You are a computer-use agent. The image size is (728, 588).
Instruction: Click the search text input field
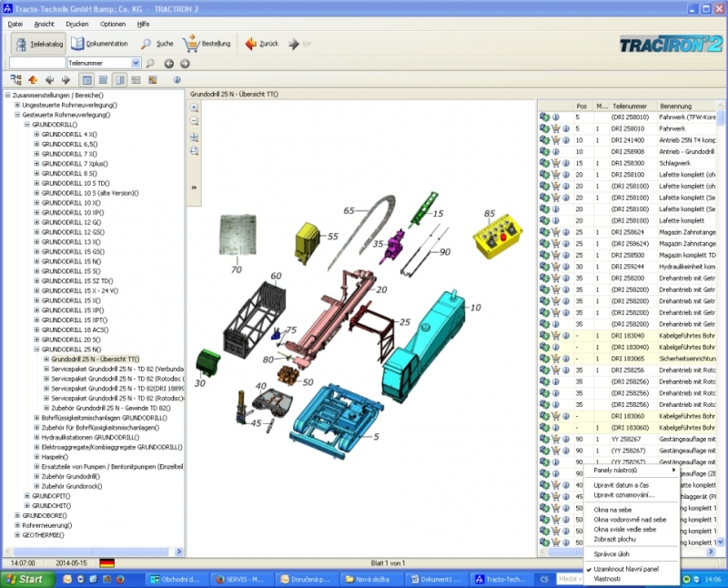(37, 63)
